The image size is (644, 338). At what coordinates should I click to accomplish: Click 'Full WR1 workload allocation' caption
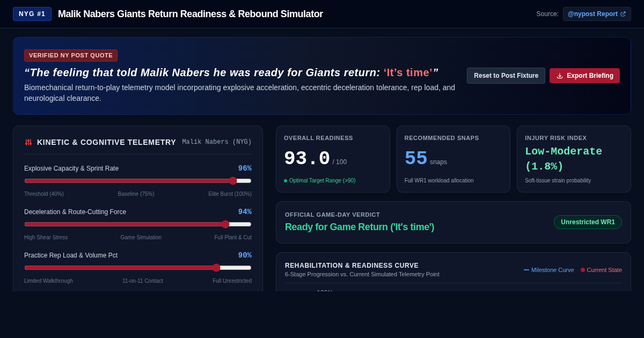[x=439, y=181]
